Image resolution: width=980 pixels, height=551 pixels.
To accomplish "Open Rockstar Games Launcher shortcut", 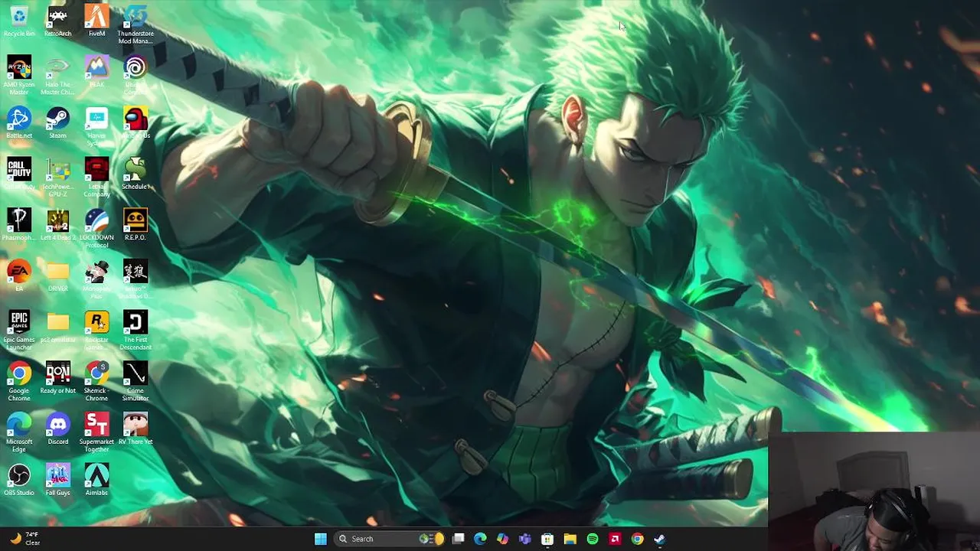I will click(96, 331).
